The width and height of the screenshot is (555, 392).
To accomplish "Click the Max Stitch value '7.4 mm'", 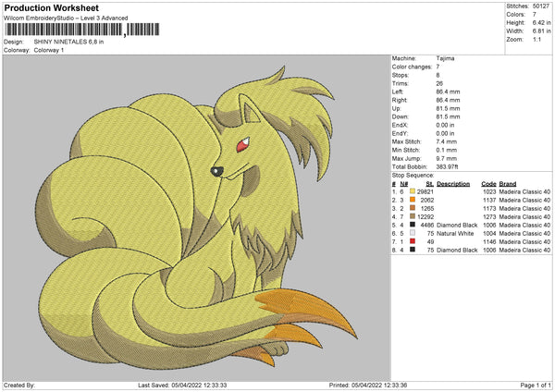I will (x=447, y=141).
